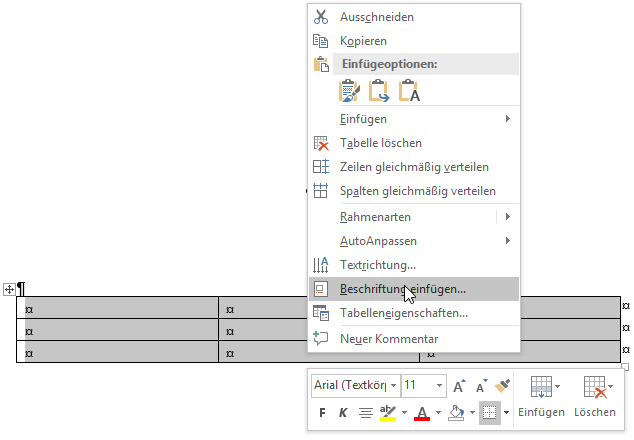Open Tabelleneigenschaften dialog

pos(403,313)
